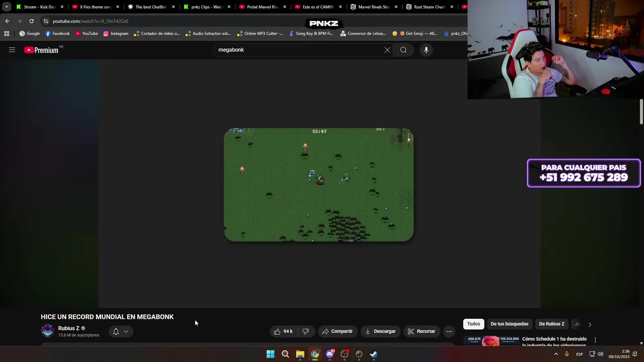Screen dimensions: 644x362
Task: Open Windows taskbar search
Action: pyautogui.click(x=285, y=354)
